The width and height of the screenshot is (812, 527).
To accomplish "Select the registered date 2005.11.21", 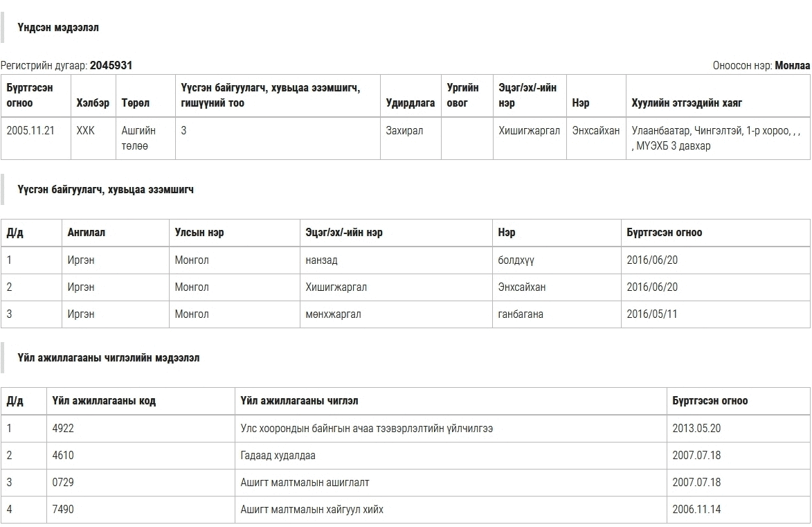I will coord(30,131).
